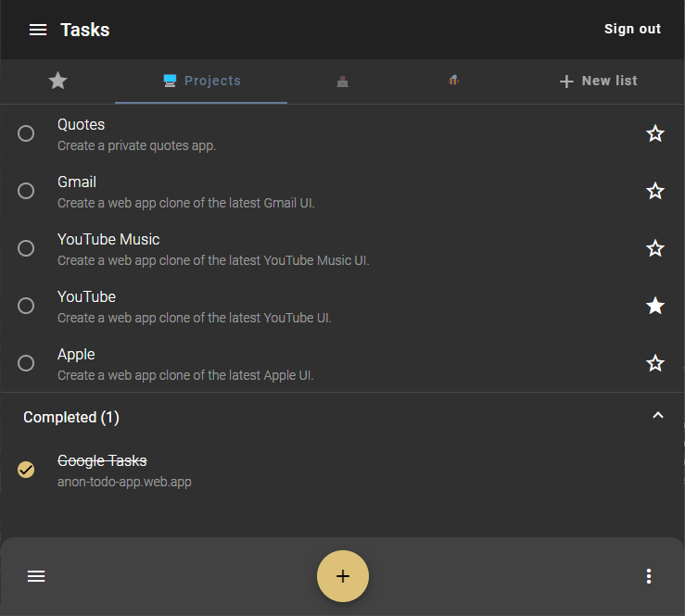Image resolution: width=685 pixels, height=616 pixels.
Task: Open the Gmail task title
Action: click(77, 182)
